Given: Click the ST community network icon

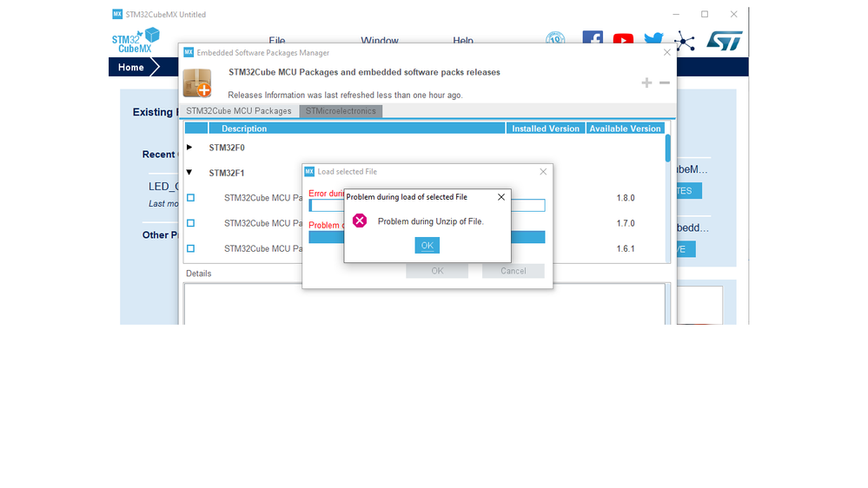Looking at the screenshot, I should click(x=684, y=41).
